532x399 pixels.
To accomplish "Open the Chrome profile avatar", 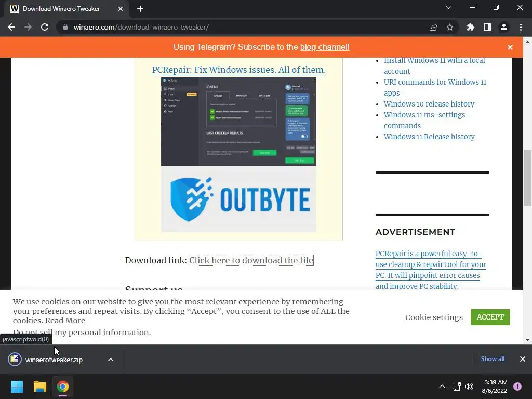I will pyautogui.click(x=504, y=27).
